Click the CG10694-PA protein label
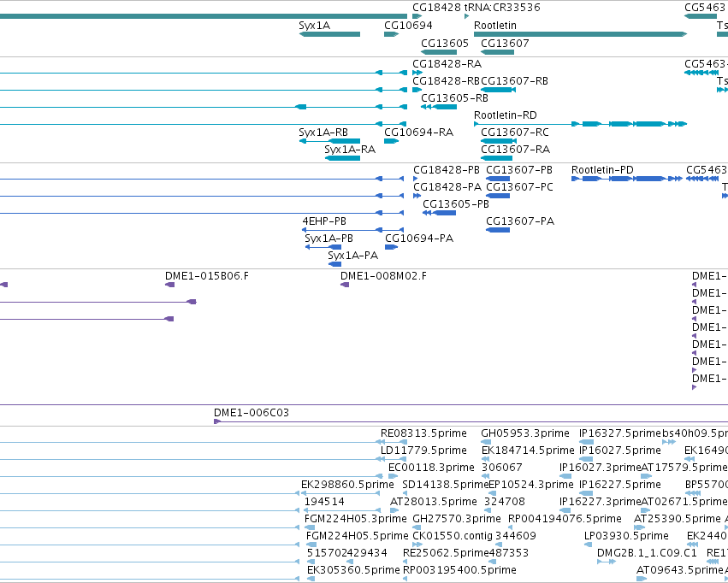728x583 pixels. [x=419, y=238]
